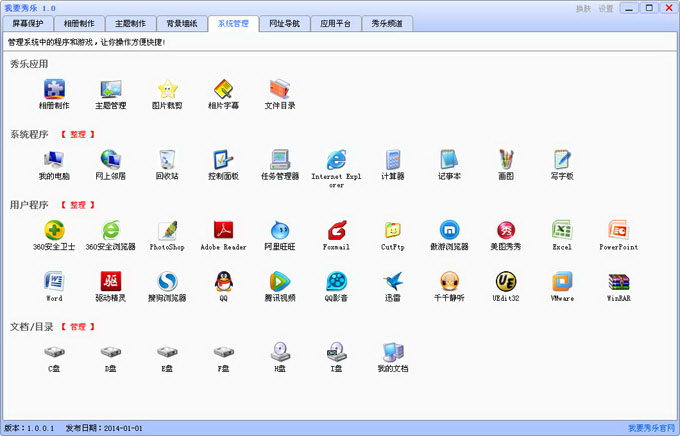Open 我的文档 My Documents icon

point(392,352)
